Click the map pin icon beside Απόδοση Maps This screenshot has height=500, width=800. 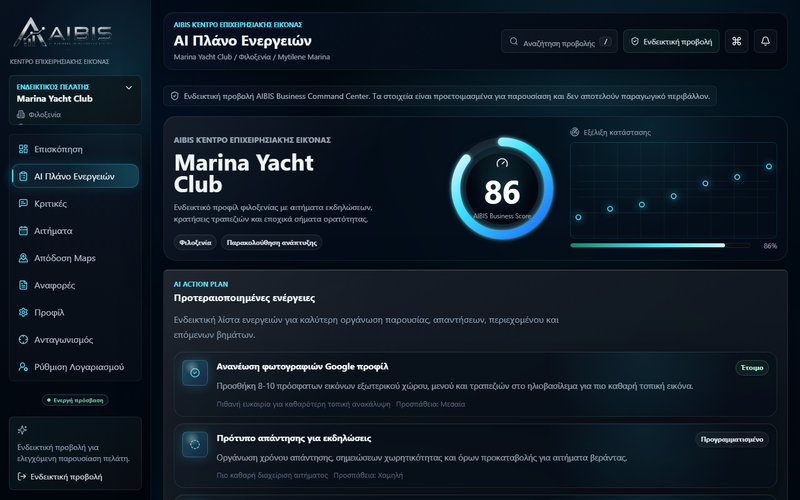(23, 258)
